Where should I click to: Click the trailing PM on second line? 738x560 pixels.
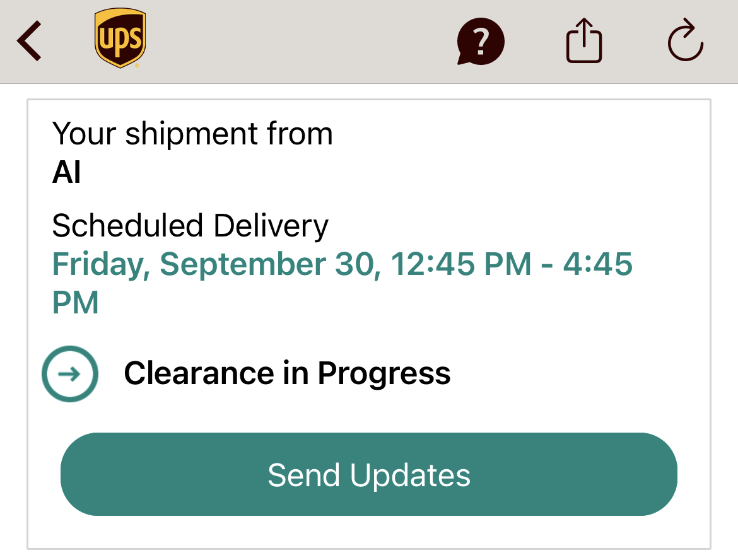[x=75, y=303]
